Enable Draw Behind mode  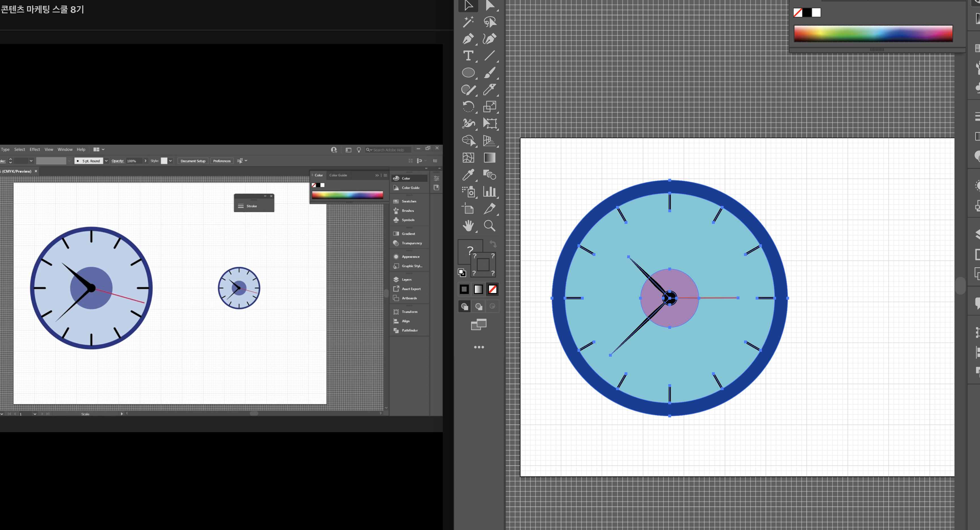(479, 306)
